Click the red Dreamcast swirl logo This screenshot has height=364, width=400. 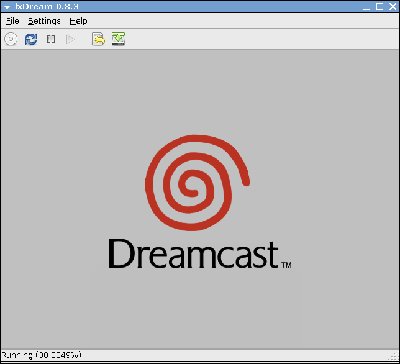[x=197, y=183]
